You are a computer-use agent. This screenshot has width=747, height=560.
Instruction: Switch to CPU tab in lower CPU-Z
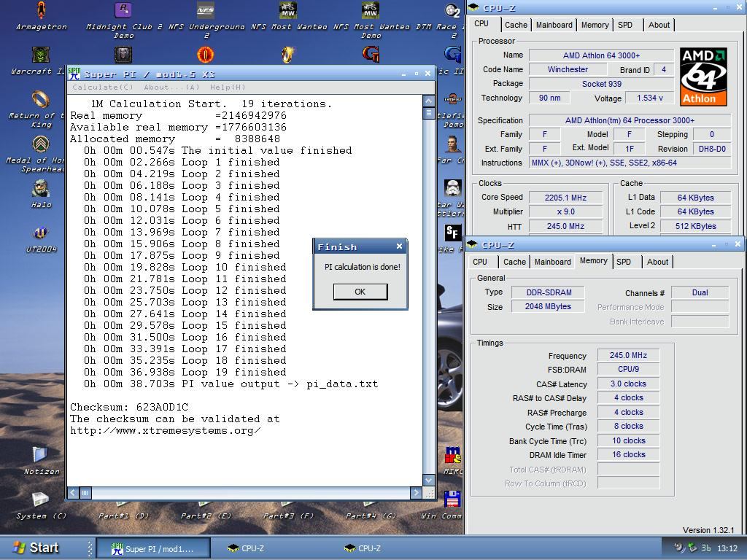point(480,262)
